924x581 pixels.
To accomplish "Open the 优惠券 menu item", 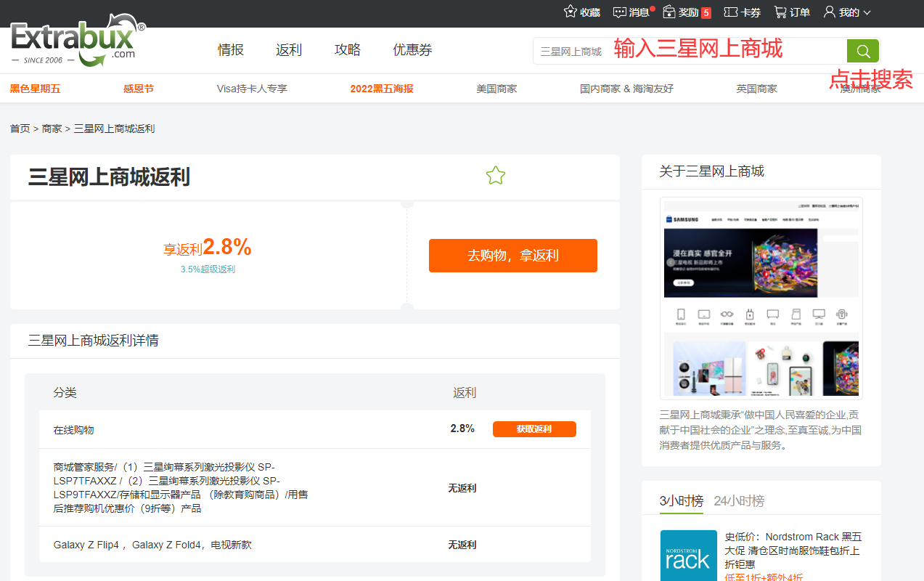I will click(412, 50).
